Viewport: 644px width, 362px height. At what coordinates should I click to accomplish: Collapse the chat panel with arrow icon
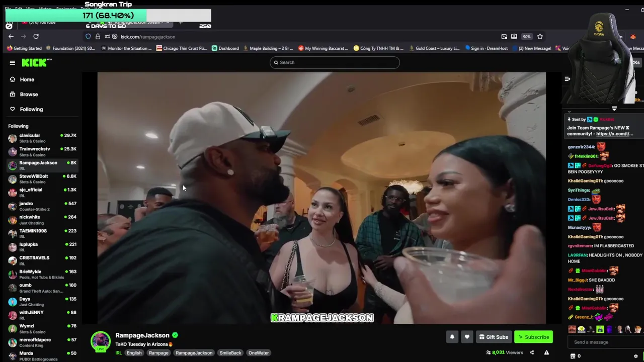(567, 79)
